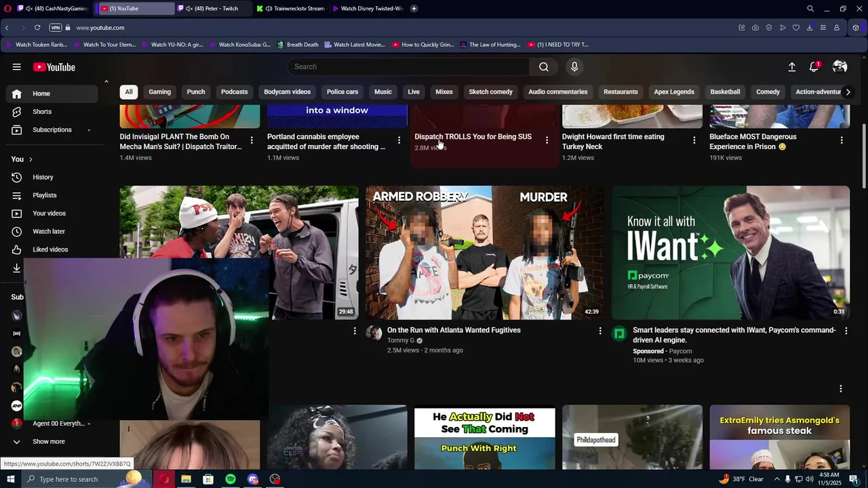868x488 pixels.
Task: Open the Paycom IWant ad thumbnail
Action: coord(730,253)
